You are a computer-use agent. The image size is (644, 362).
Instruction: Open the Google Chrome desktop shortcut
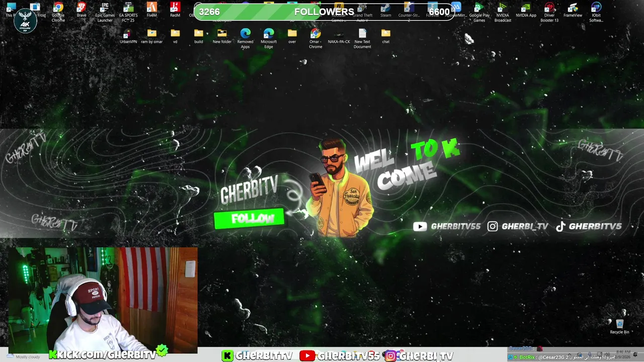coord(58,12)
